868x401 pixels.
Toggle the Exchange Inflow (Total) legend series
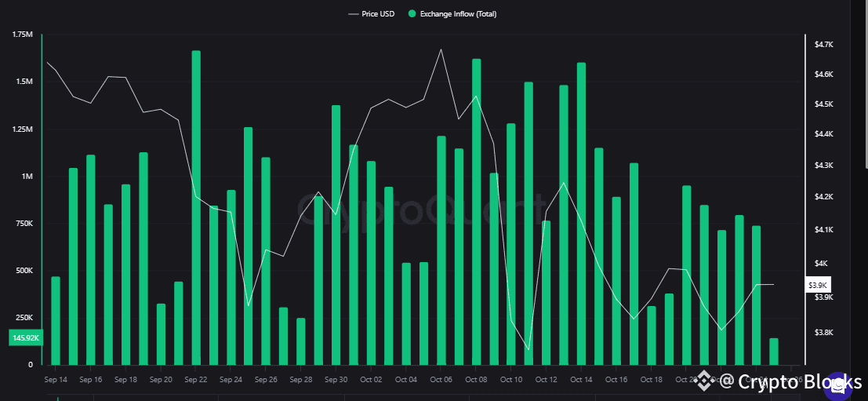click(452, 14)
